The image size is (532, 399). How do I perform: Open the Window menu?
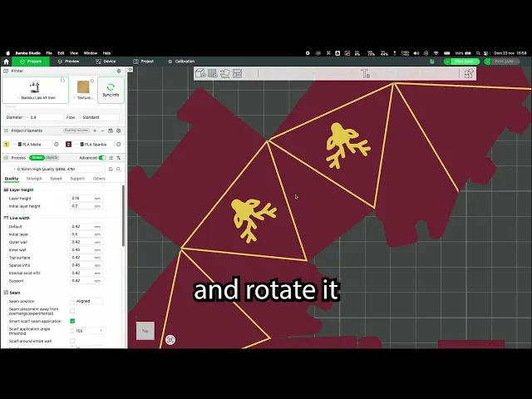91,53
